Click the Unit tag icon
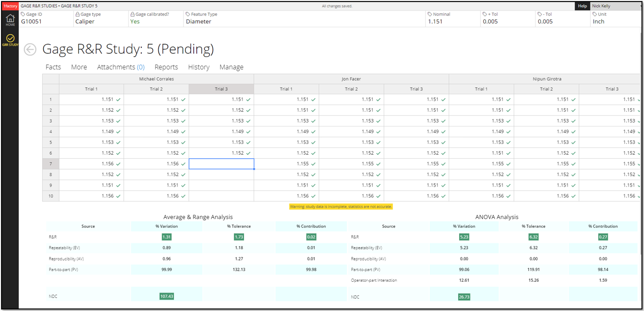Screen dimensions: 644x311 pyautogui.click(x=595, y=14)
